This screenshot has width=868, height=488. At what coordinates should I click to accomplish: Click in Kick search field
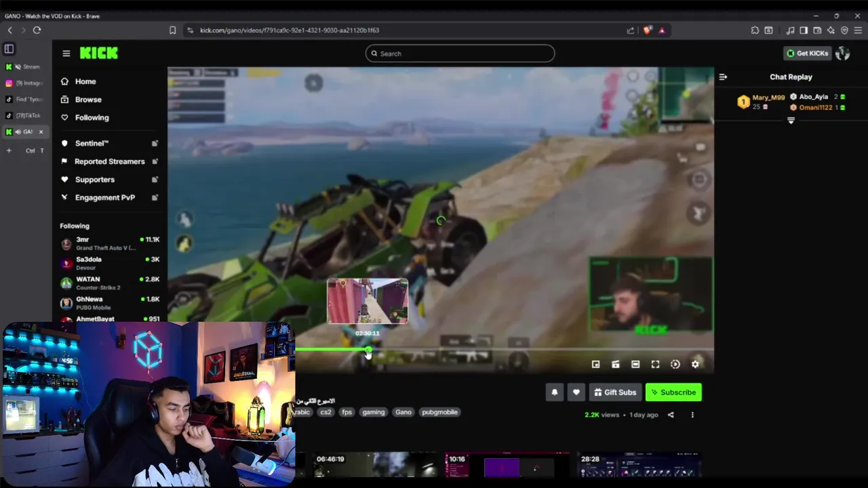pos(460,54)
